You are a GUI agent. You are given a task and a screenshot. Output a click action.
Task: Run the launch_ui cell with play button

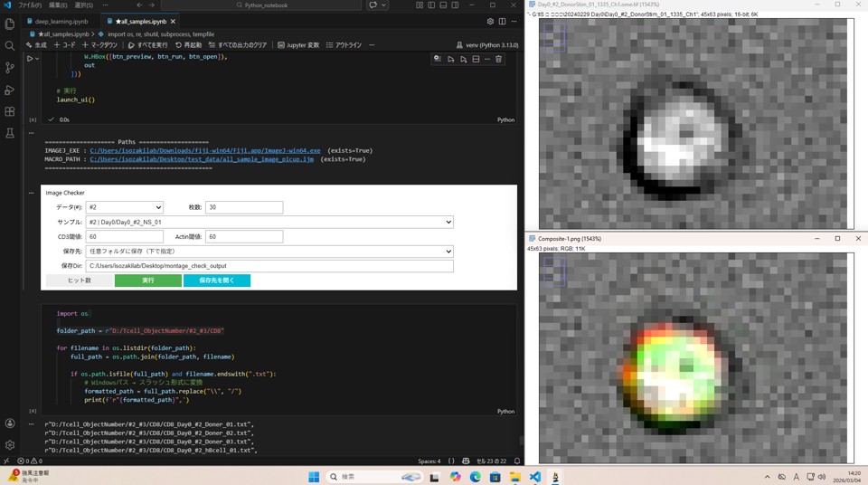coord(30,58)
